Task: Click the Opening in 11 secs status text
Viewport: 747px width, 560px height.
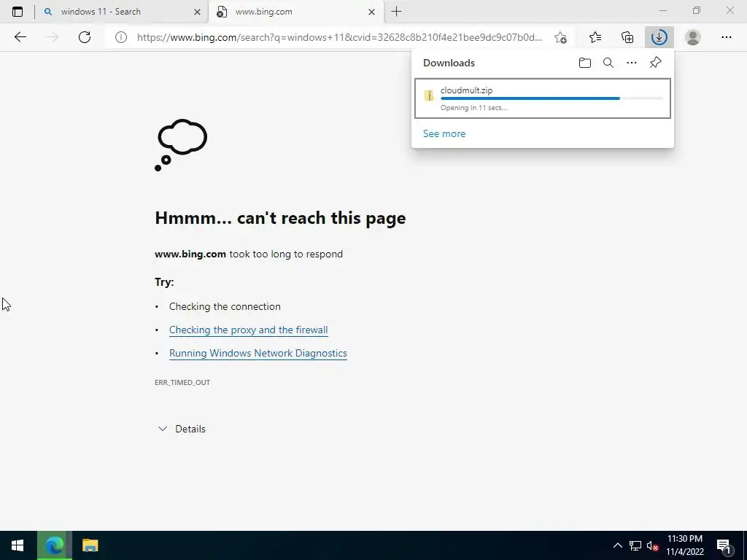Action: (x=473, y=108)
